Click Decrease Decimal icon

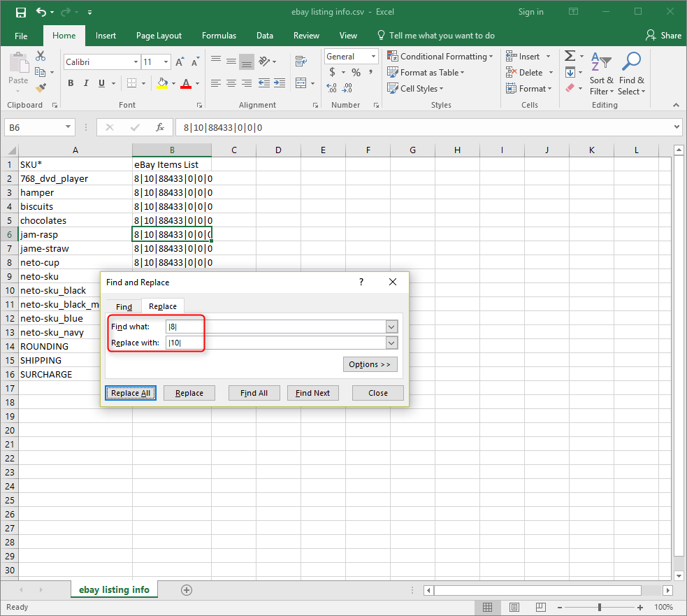click(347, 88)
